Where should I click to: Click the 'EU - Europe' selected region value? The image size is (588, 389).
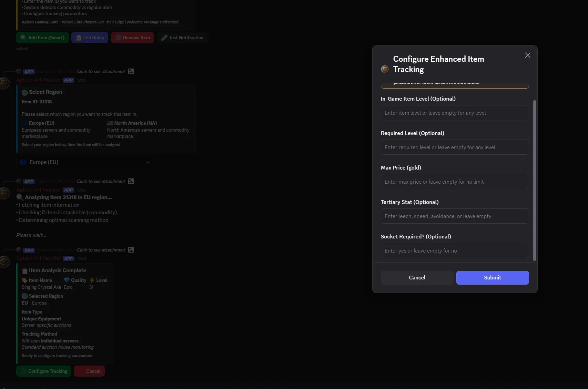pos(34,303)
